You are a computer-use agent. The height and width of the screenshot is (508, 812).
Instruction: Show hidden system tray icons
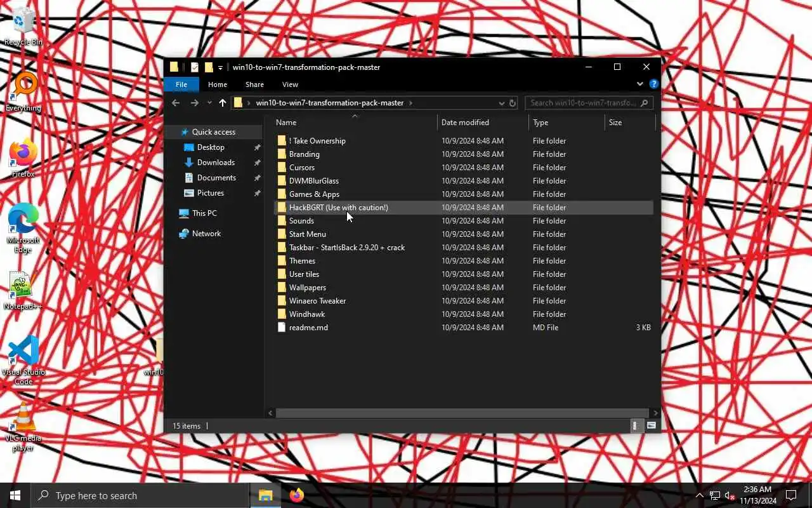[x=700, y=495]
